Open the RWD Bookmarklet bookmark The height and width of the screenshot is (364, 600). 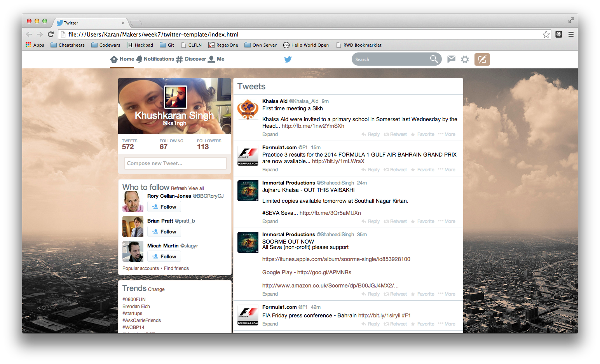pos(359,45)
